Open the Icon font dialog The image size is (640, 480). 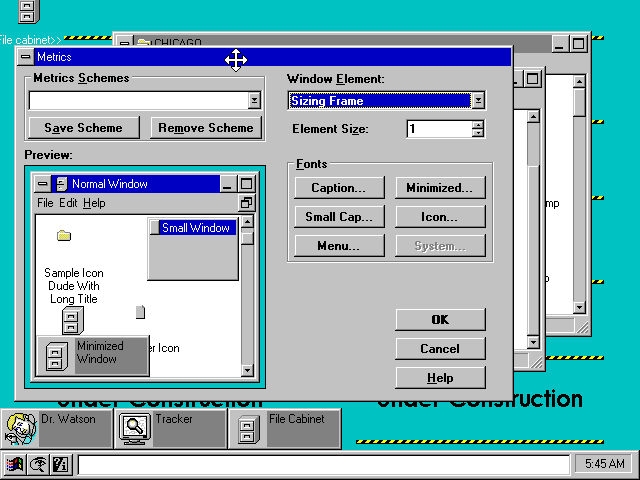tap(440, 217)
